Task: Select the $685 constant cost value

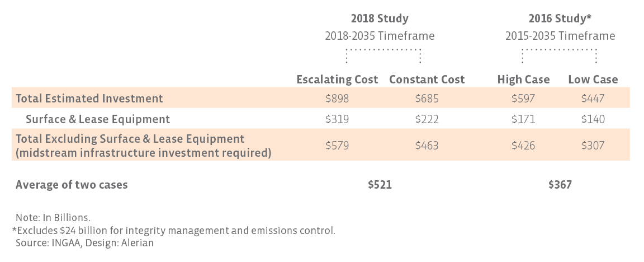Action: click(427, 99)
